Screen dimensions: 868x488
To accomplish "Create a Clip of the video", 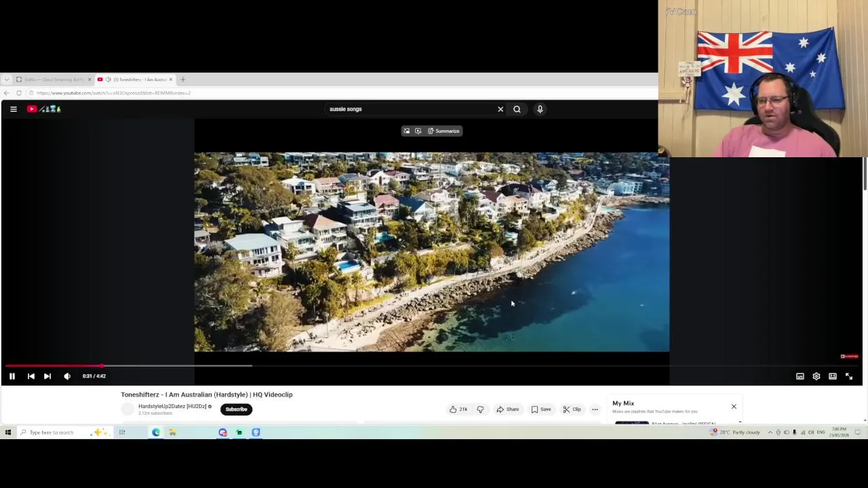I will click(572, 409).
